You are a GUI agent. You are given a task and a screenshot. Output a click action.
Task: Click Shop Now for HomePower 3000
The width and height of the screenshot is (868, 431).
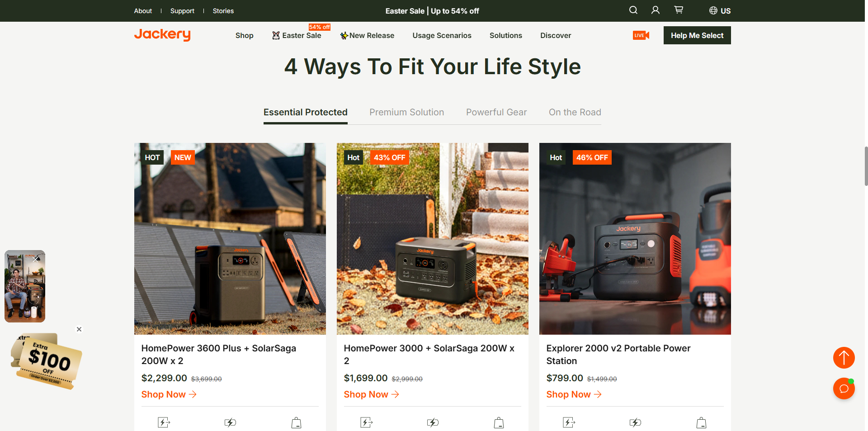click(x=371, y=394)
